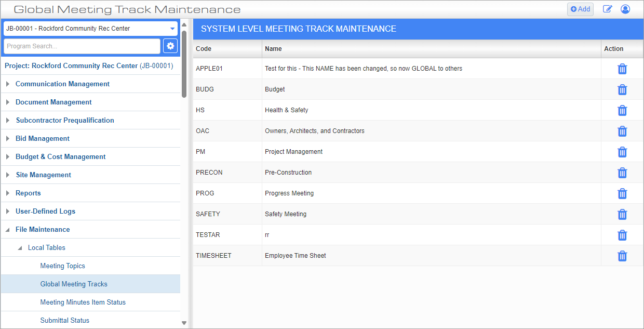Image resolution: width=644 pixels, height=329 pixels.
Task: Delete the BUDG meeting track
Action: 622,89
